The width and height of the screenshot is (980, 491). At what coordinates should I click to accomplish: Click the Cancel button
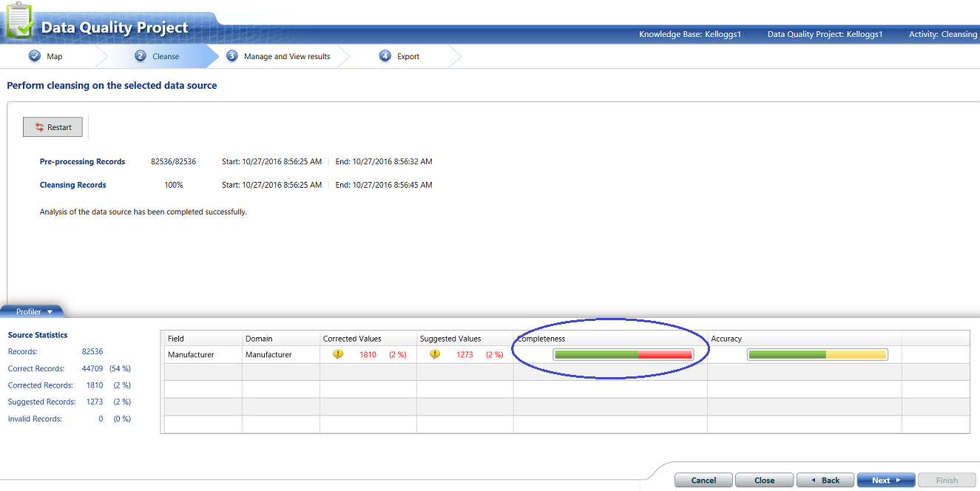(x=703, y=480)
